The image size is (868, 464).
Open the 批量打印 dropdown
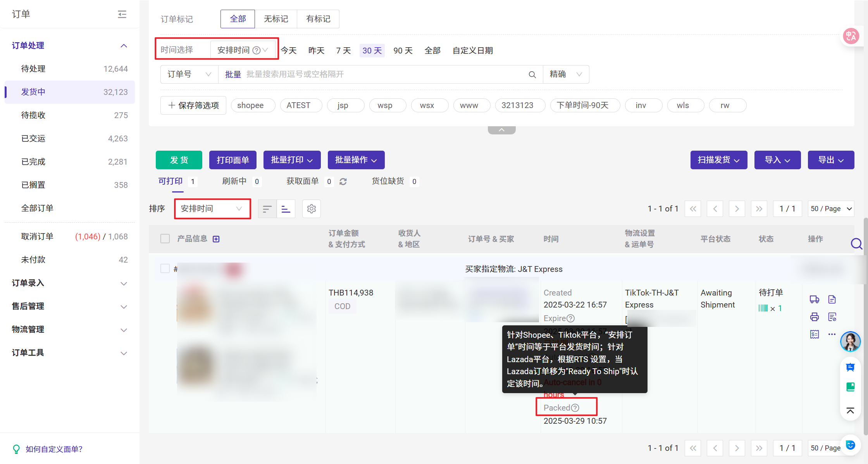292,160
